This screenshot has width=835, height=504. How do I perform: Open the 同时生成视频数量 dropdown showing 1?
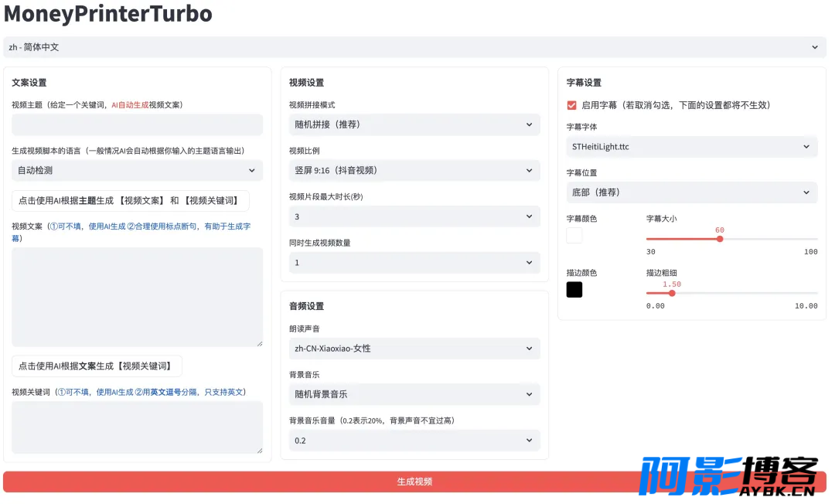[x=414, y=262]
